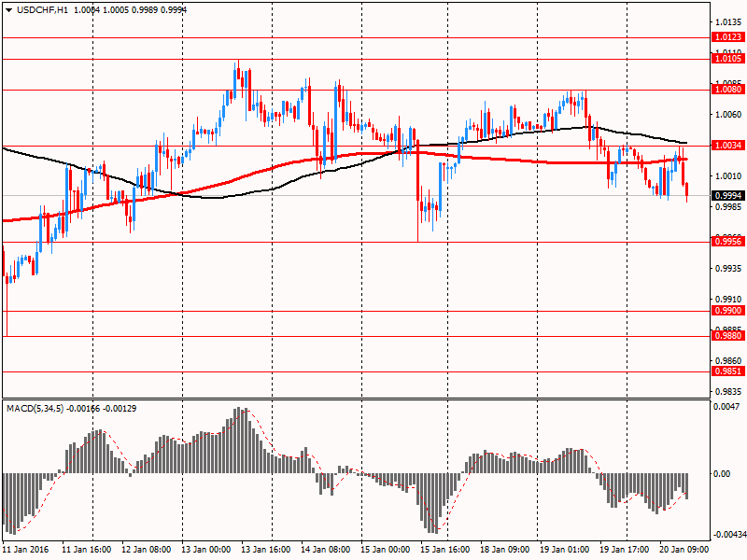
Task: Select the 1.0123 red price level label
Action: click(727, 37)
